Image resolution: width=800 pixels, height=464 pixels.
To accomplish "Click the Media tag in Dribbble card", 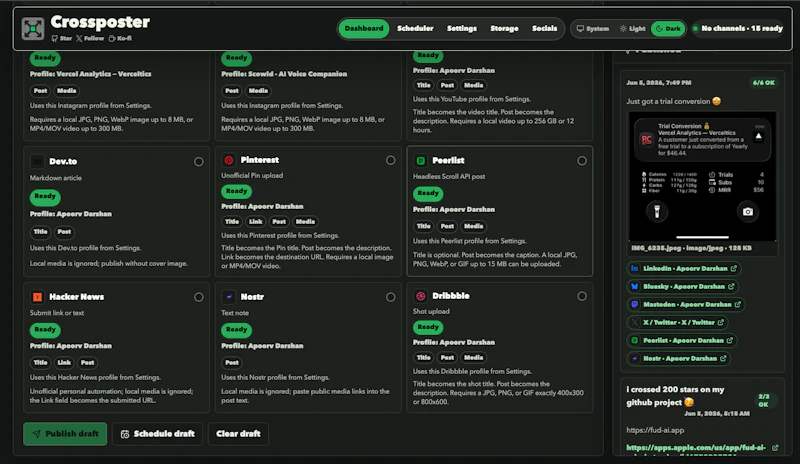I will [473, 358].
